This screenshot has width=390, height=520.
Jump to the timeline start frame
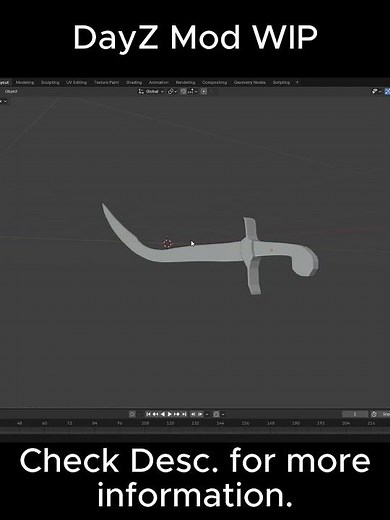(149, 414)
